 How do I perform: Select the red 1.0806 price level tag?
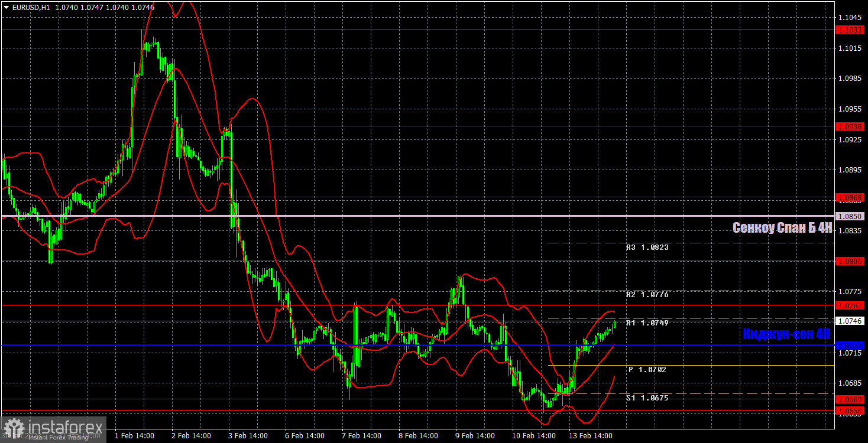[x=850, y=261]
